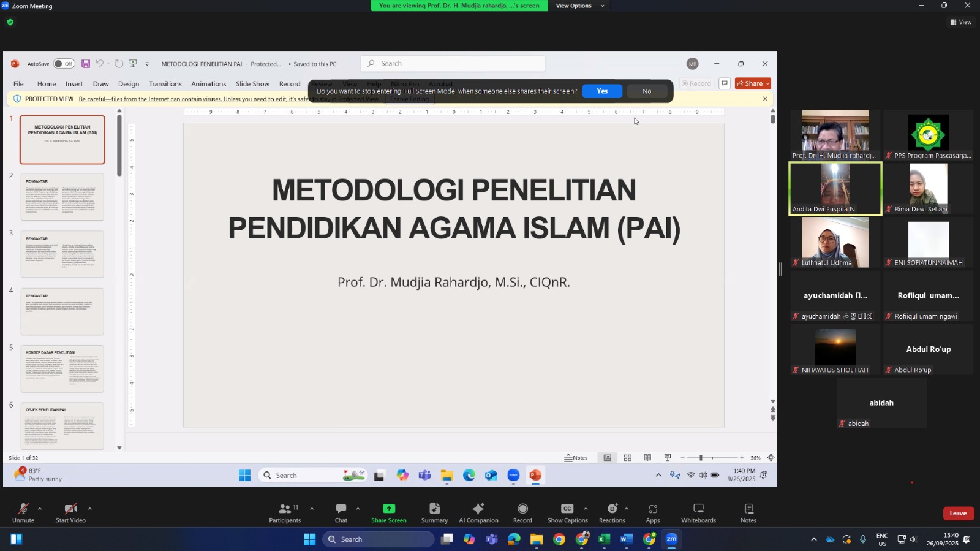Viewport: 980px width, 551px height.
Task: Open the Zoom Chat panel
Action: (341, 512)
